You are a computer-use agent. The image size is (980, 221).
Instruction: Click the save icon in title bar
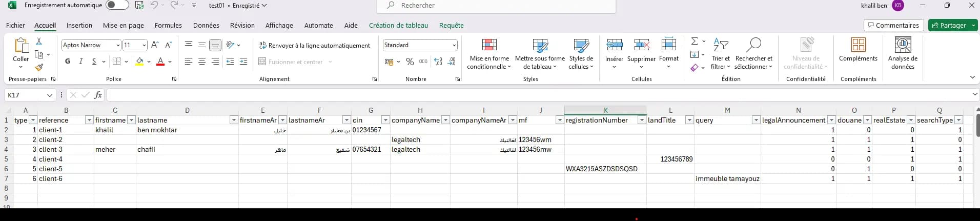tap(139, 5)
